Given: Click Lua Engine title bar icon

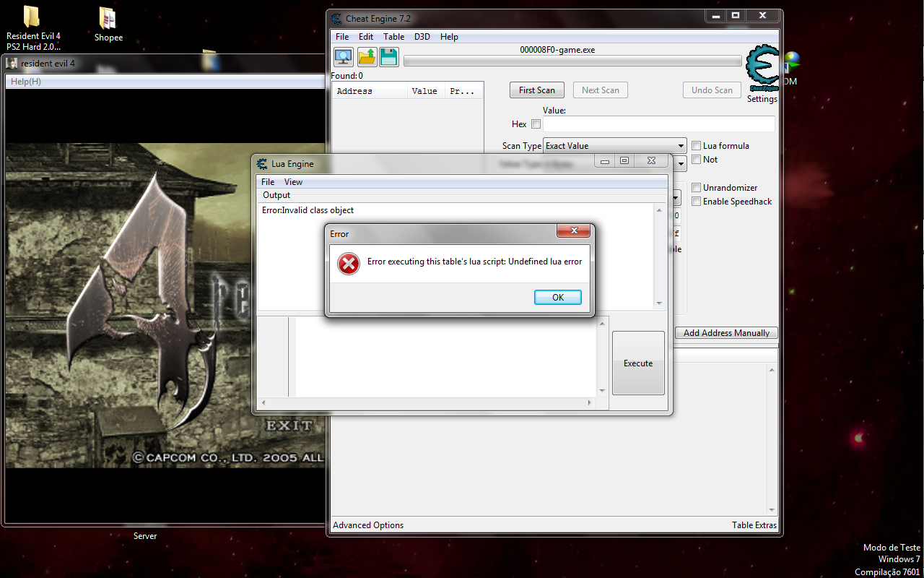Looking at the screenshot, I should click(262, 164).
